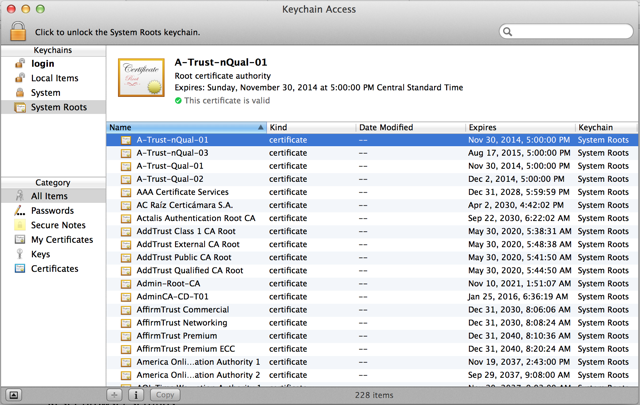Image resolution: width=640 pixels, height=405 pixels.
Task: Select AddTrust Qualified CA Root row
Action: tap(372, 271)
